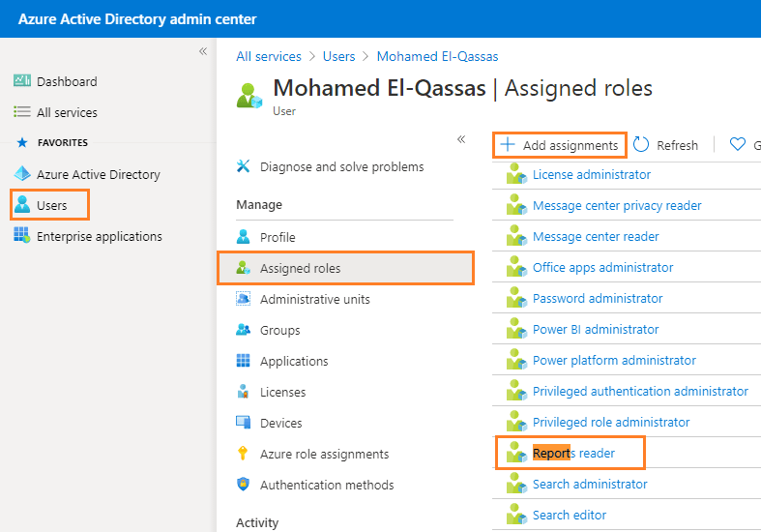Open the Power BI administrator role
This screenshot has width=761, height=532.
pyautogui.click(x=596, y=329)
